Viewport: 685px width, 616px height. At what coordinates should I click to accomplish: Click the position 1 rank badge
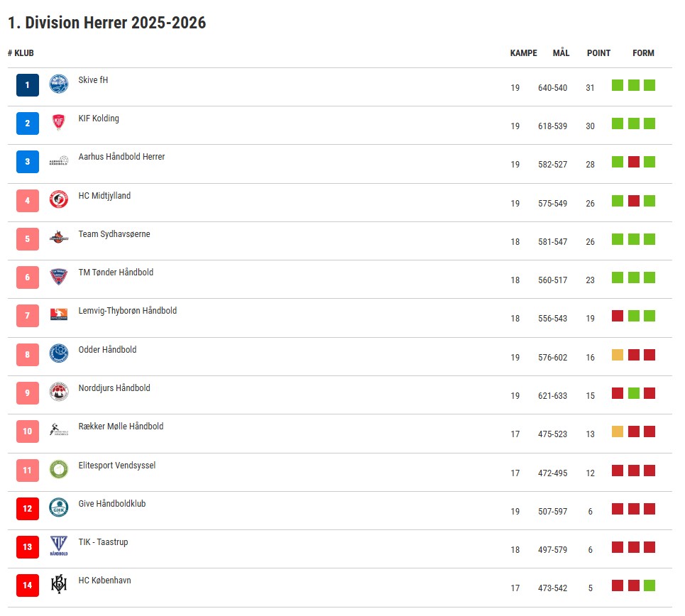coord(28,85)
